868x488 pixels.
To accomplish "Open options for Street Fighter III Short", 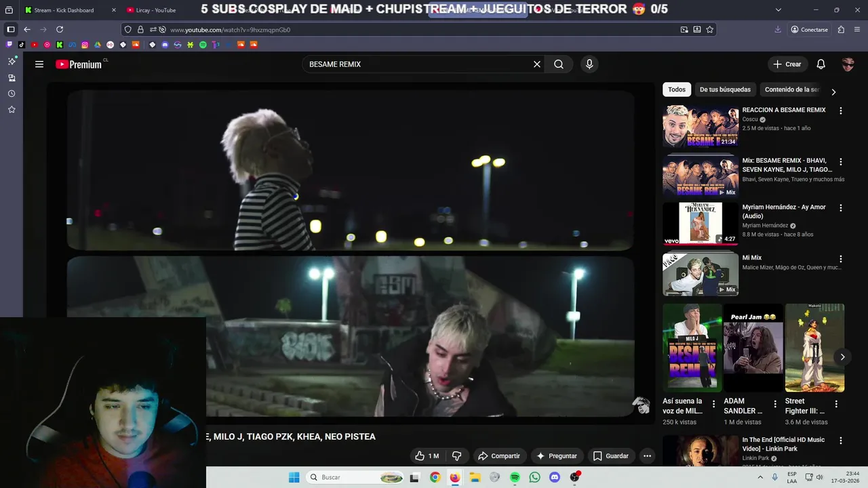I will coord(836,404).
